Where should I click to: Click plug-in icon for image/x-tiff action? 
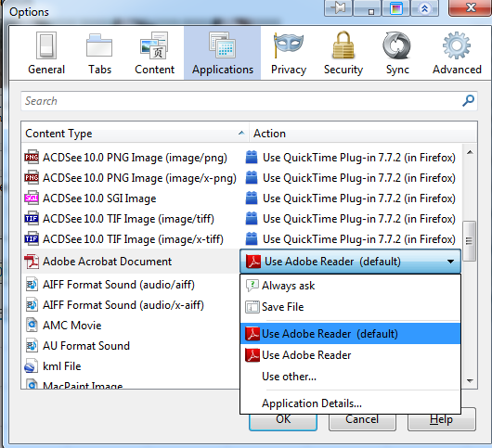252,238
